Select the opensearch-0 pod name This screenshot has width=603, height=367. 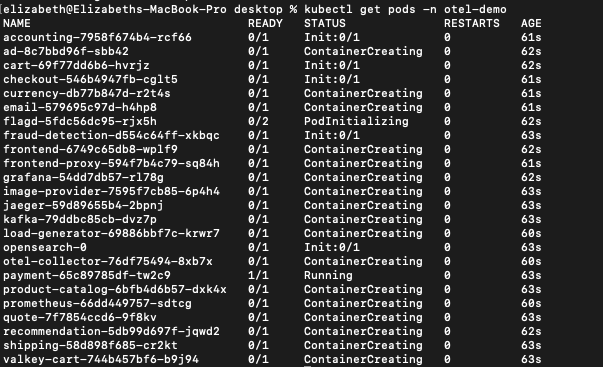click(45, 247)
